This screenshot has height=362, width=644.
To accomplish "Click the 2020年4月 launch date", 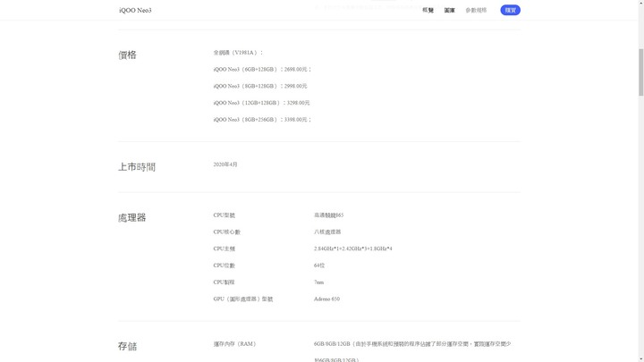I will pos(225,164).
